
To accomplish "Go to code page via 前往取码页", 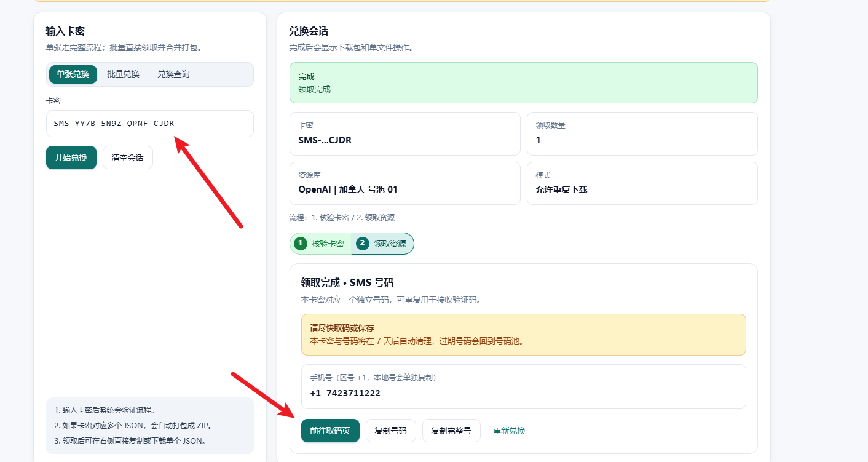I will point(330,431).
